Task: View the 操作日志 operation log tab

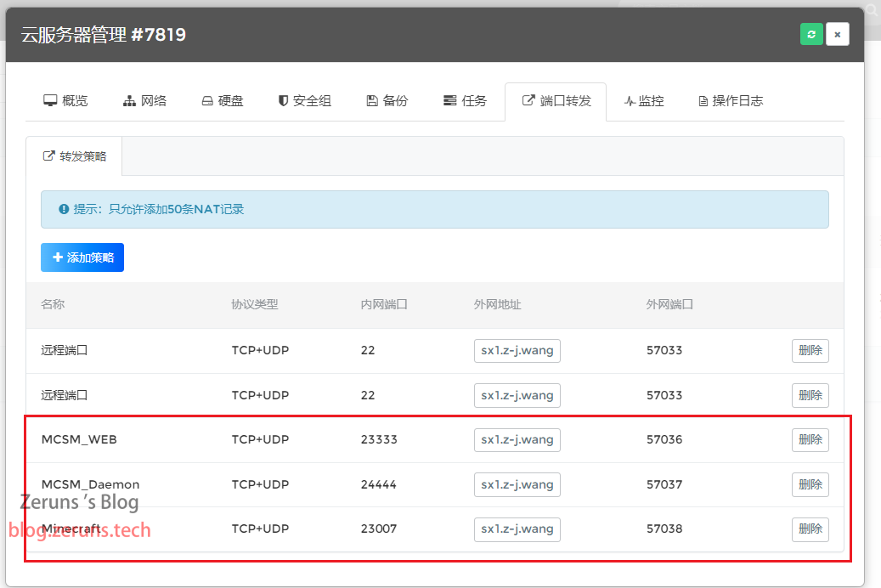Action: 731,100
